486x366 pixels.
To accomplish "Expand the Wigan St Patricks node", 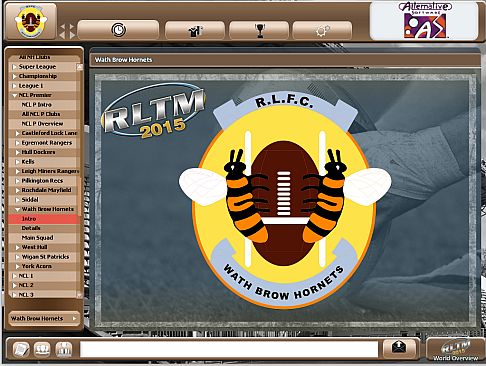I will pyautogui.click(x=18, y=257).
